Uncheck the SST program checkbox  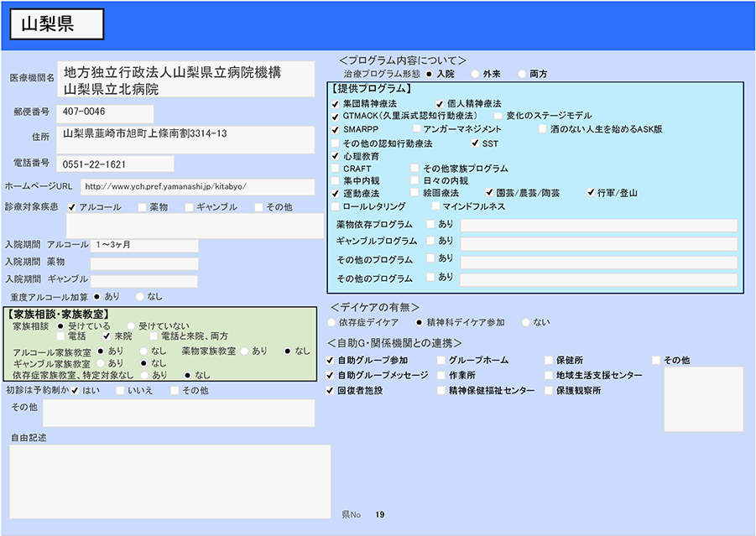pos(475,143)
